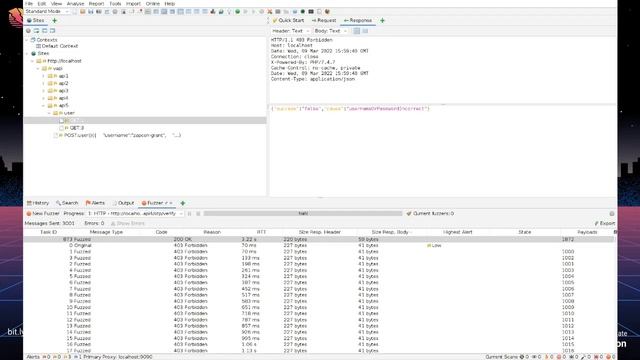This screenshot has height=360, width=640.
Task: Expand the api1 folder
Action: point(44,76)
